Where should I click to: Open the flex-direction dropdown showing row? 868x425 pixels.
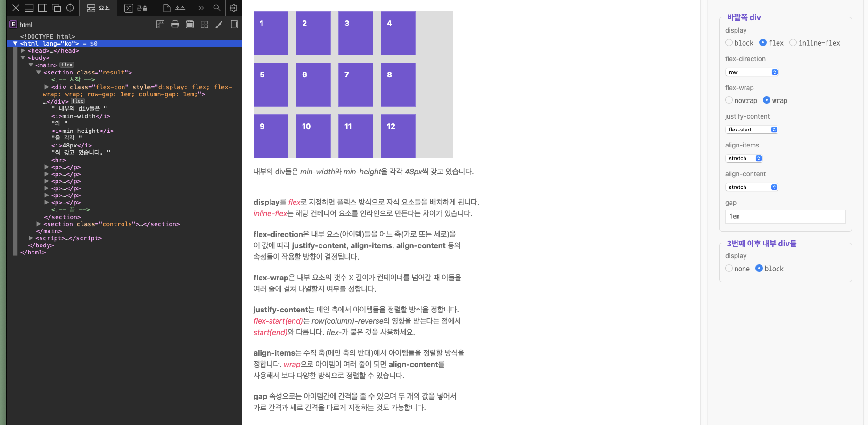[x=752, y=72]
